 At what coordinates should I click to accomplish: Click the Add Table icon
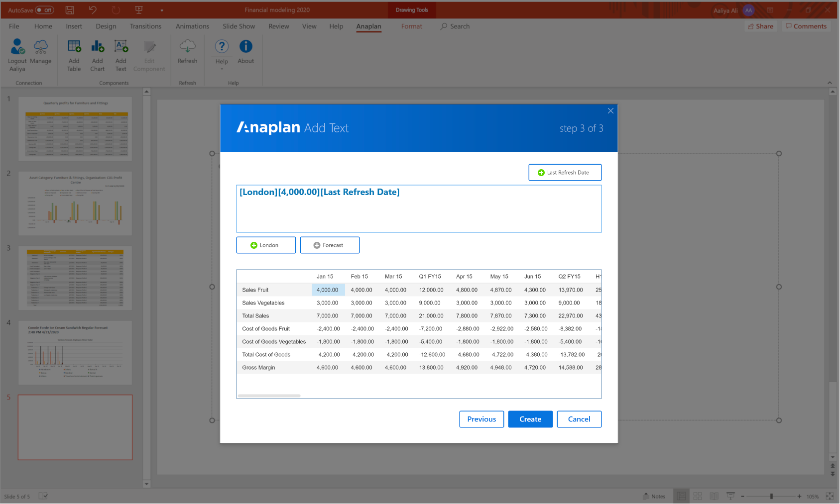(74, 47)
